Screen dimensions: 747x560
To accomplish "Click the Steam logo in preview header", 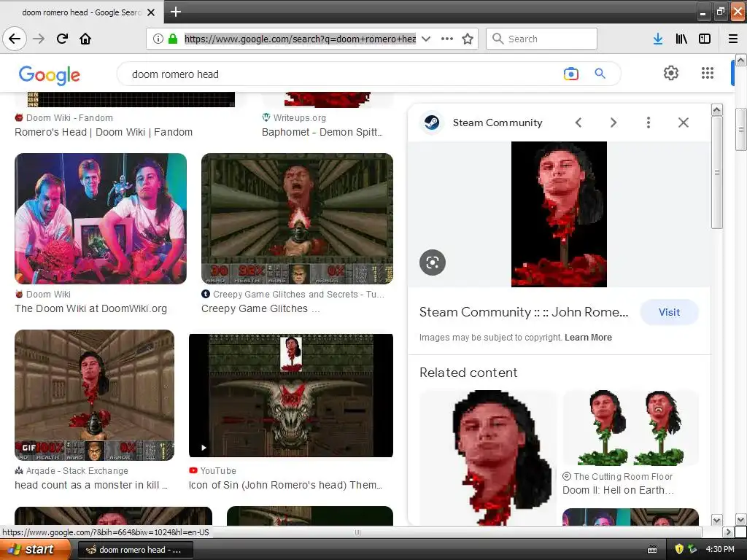I will [x=432, y=122].
